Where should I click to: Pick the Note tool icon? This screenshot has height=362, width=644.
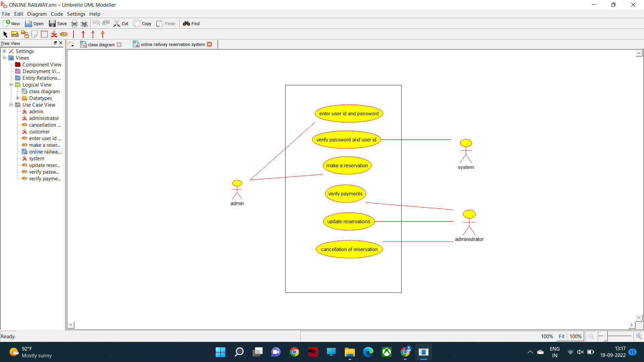[x=34, y=34]
